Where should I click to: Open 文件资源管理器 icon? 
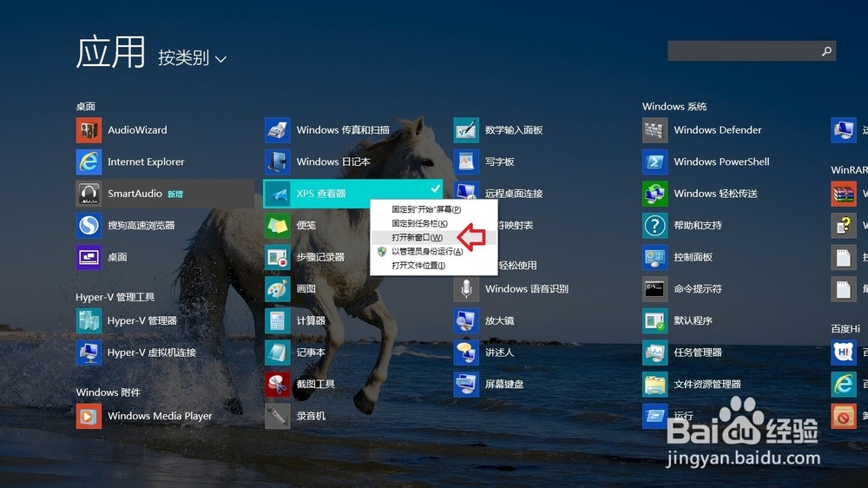[654, 385]
